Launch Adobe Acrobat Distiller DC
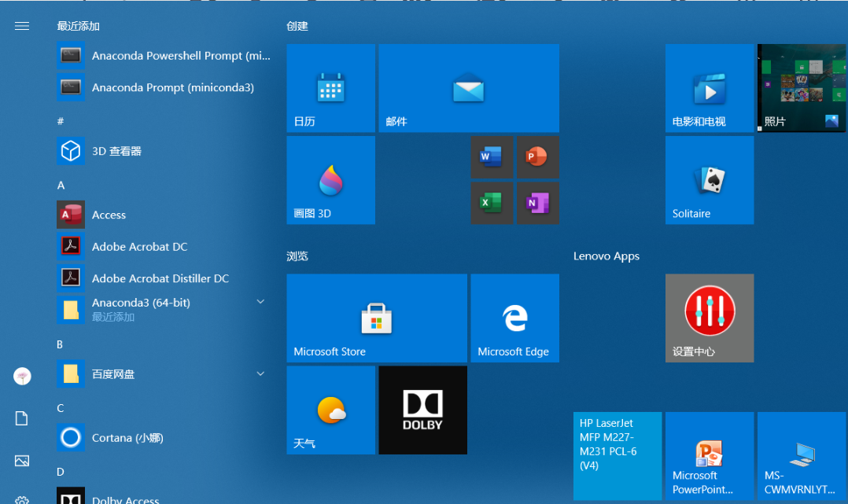The width and height of the screenshot is (848, 504). 164,278
